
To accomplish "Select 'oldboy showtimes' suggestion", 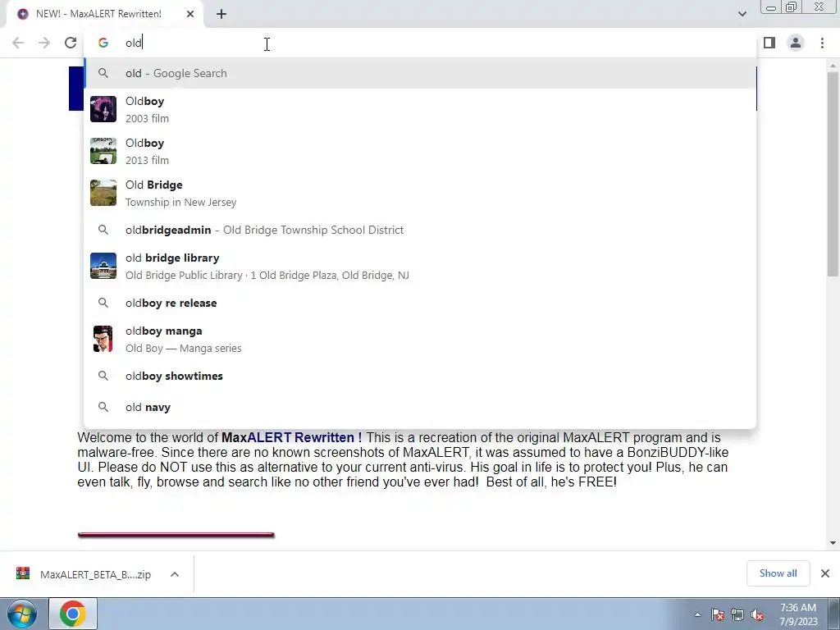I will pos(420,376).
